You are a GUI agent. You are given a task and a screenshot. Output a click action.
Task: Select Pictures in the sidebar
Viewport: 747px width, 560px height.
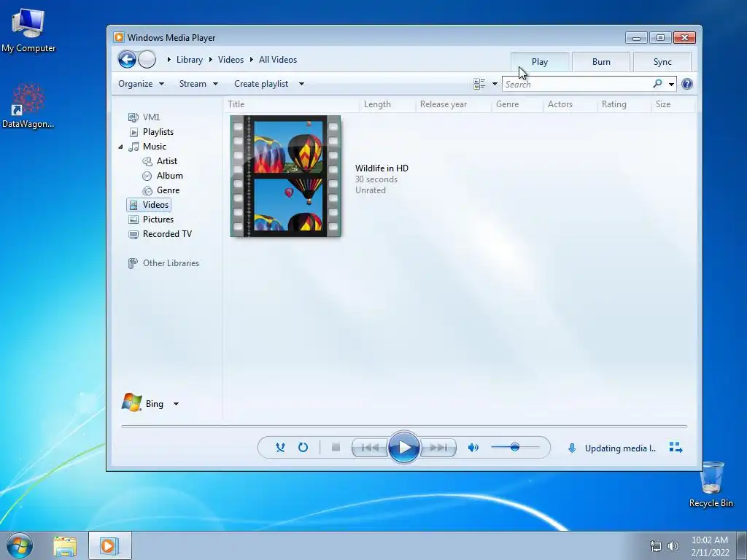pos(151,219)
